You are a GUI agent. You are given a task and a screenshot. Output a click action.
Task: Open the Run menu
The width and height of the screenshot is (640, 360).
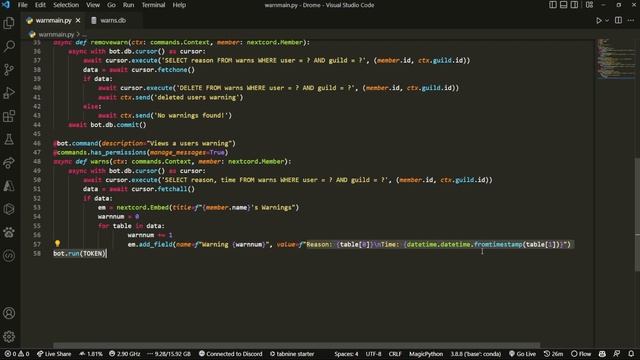pyautogui.click(x=128, y=5)
